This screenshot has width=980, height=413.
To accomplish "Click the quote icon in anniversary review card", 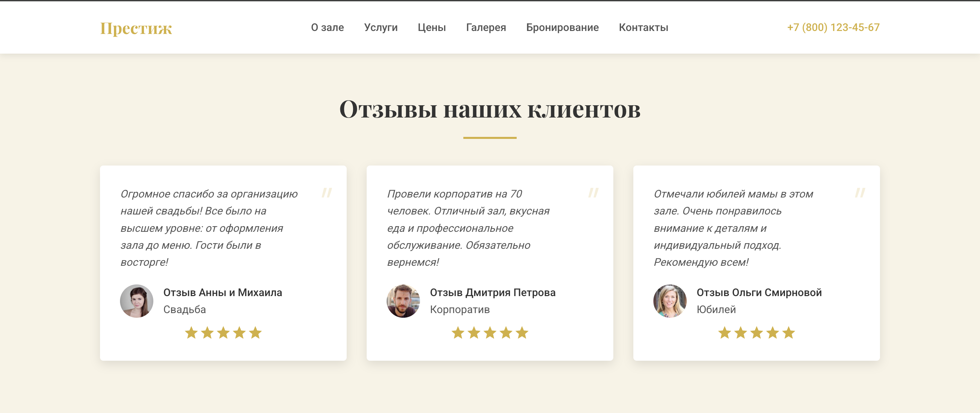I will pyautogui.click(x=860, y=193).
